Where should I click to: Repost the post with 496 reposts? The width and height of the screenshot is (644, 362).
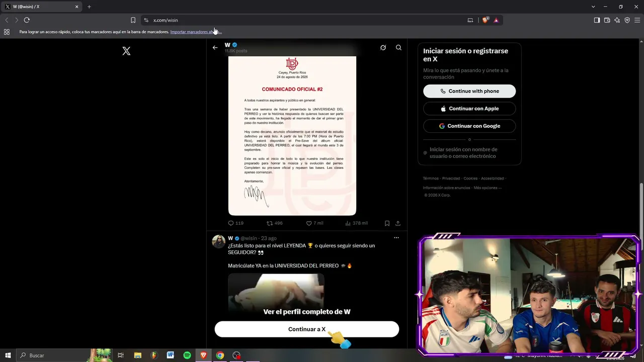pyautogui.click(x=275, y=223)
